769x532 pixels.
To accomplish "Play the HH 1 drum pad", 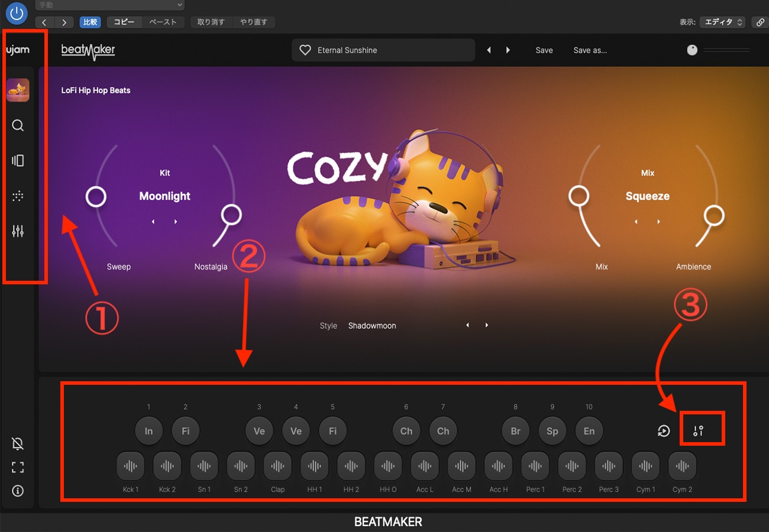I will coord(315,466).
